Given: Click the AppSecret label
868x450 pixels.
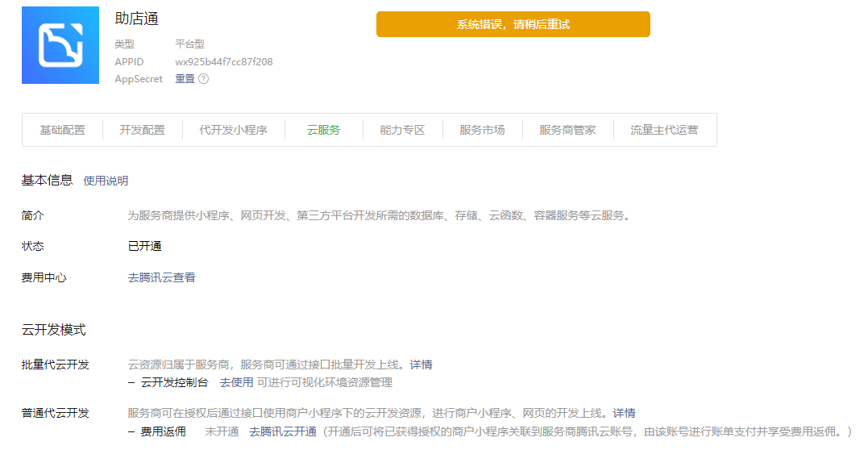Looking at the screenshot, I should click(139, 79).
